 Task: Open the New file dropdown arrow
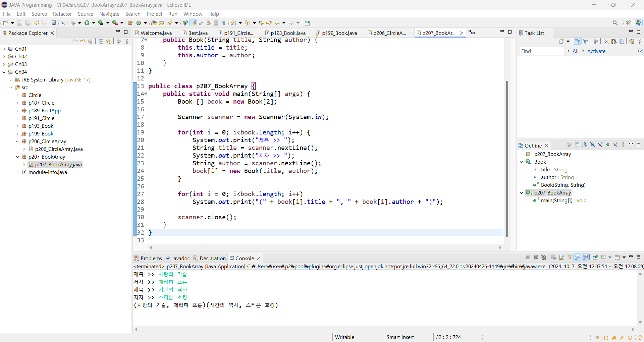pyautogui.click(x=12, y=23)
